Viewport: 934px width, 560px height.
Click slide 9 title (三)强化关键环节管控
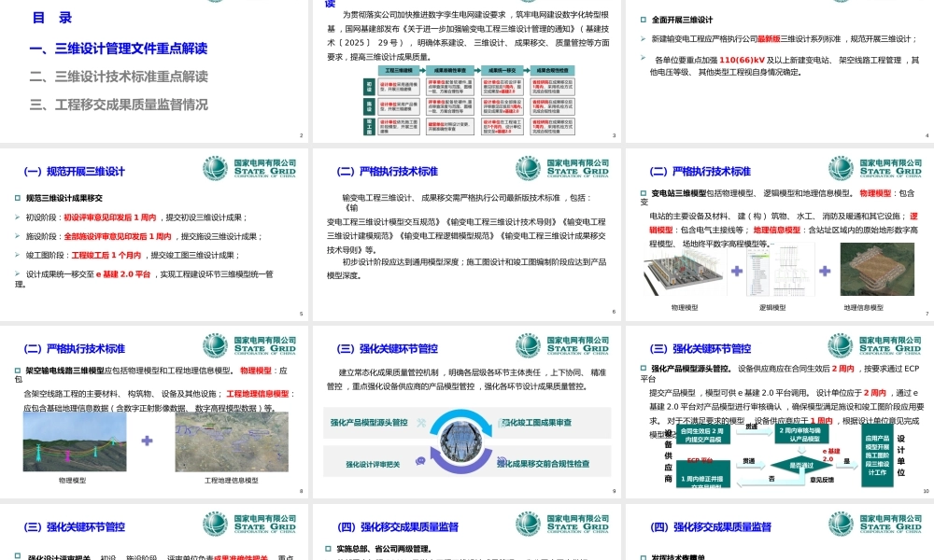pyautogui.click(x=388, y=349)
